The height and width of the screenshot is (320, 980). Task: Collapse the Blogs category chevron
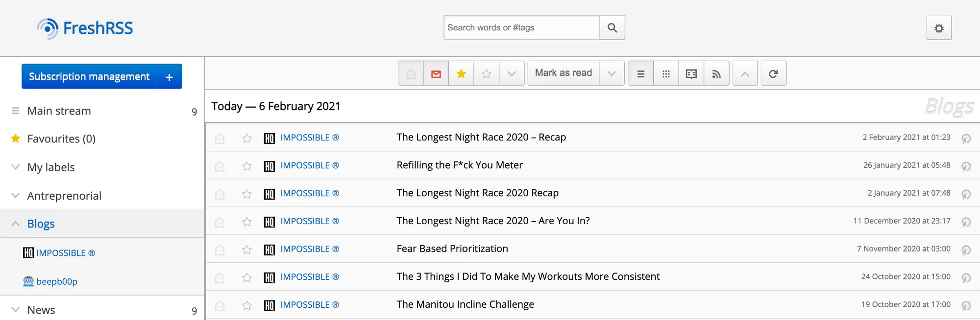16,224
